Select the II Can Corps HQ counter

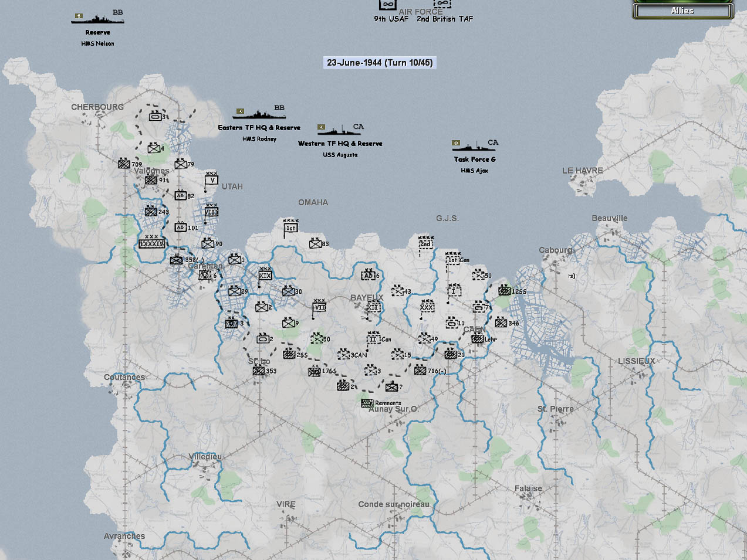click(373, 338)
